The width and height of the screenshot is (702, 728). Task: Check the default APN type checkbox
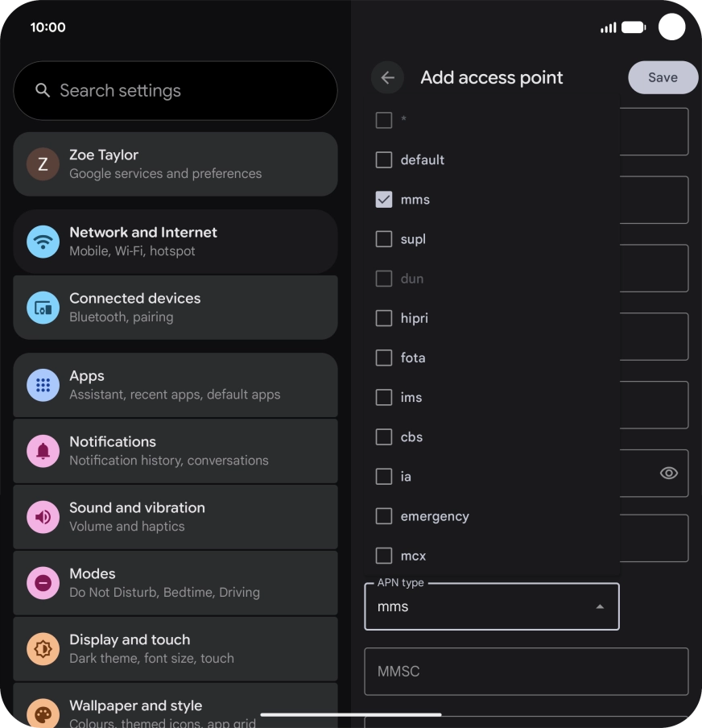click(383, 159)
